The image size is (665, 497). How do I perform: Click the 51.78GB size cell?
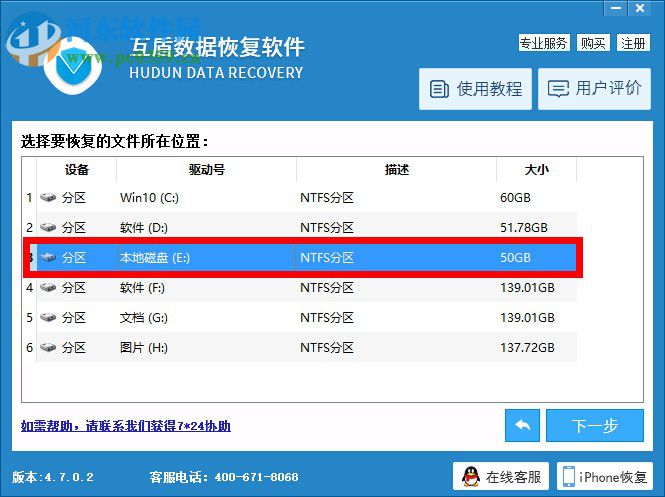click(524, 228)
